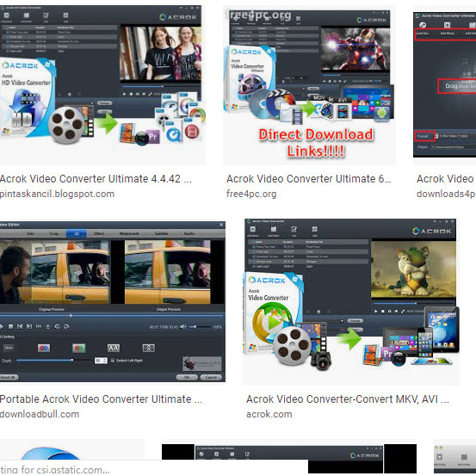Open the Acrok Video Converter creature thumbnail
Image resolution: width=476 pixels, height=476 pixels.
coord(351,302)
